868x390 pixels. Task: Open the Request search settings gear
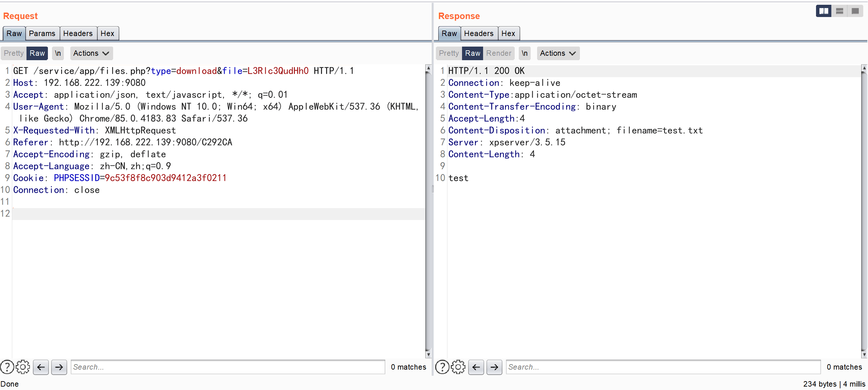tap(23, 367)
